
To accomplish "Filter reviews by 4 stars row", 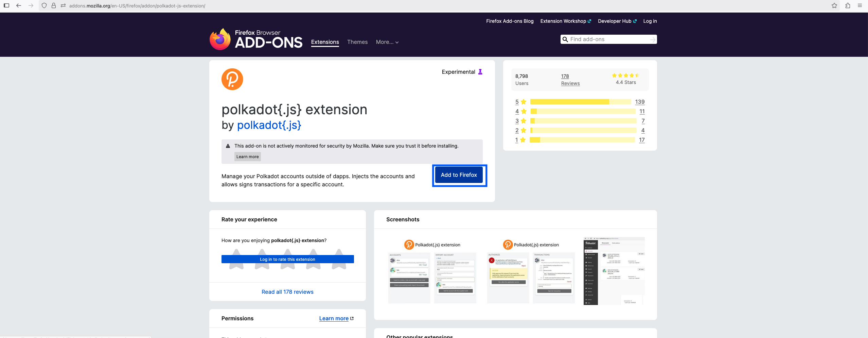I will coord(580,111).
